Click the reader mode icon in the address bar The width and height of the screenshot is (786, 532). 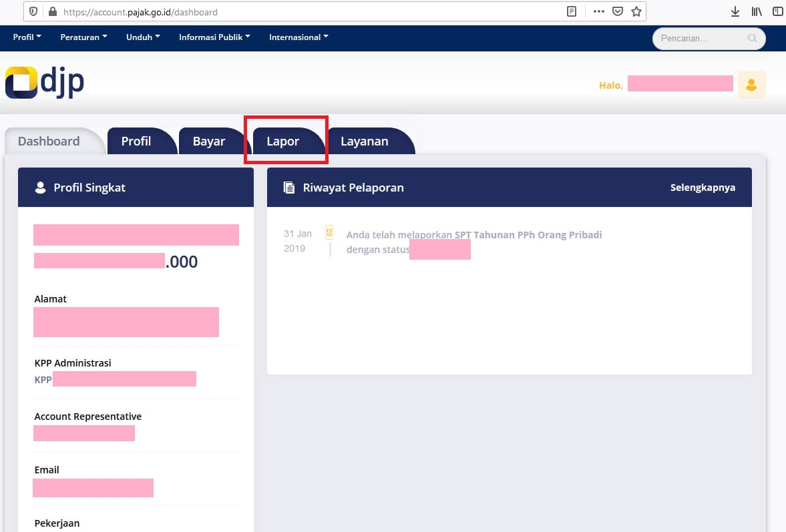point(570,11)
